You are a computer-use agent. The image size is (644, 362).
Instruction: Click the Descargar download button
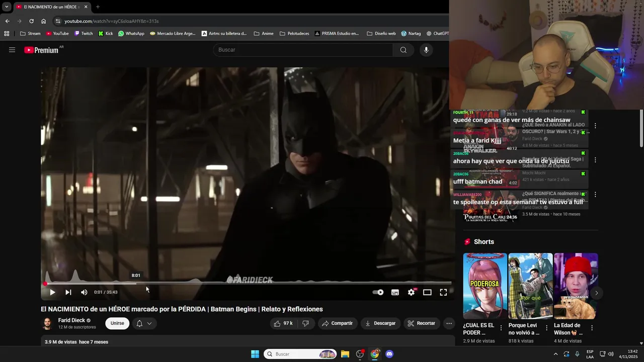tap(380, 323)
